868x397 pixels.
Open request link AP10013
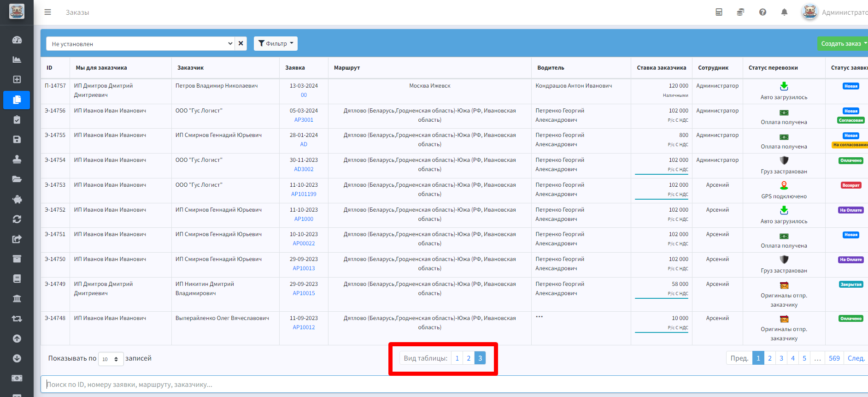pyautogui.click(x=304, y=268)
